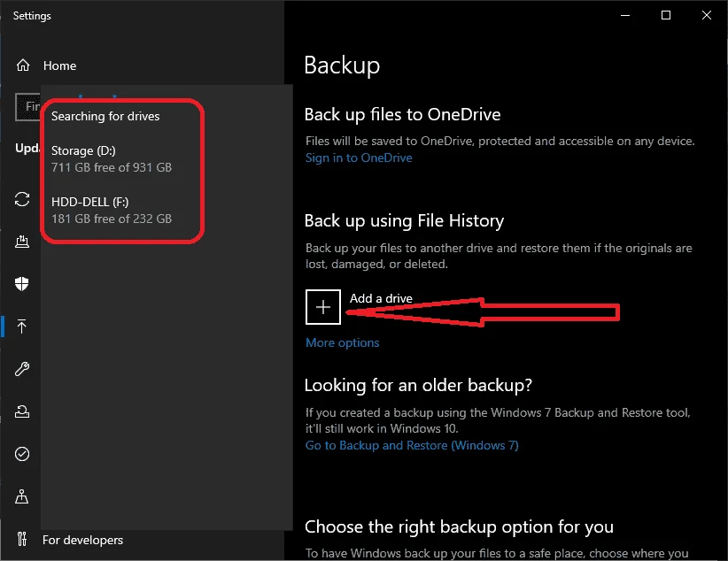Viewport: 728px width, 561px height.
Task: Click 711 GB free of 931 GB text
Action: tap(112, 167)
